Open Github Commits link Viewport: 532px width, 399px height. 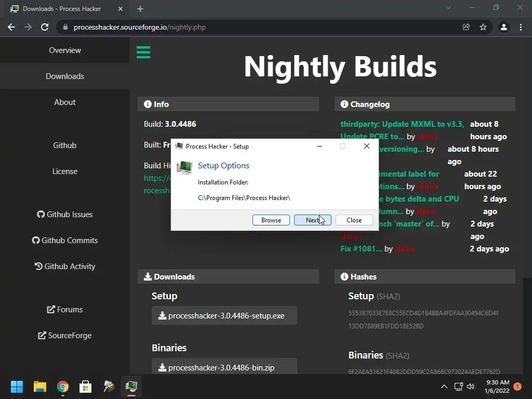point(65,240)
